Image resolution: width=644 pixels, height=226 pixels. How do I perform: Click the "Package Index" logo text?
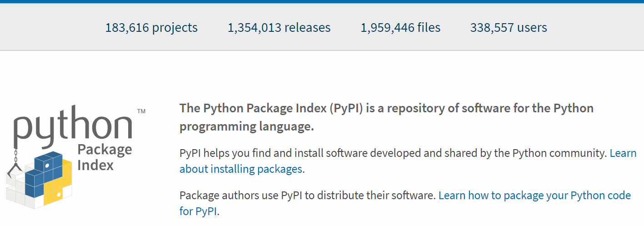(x=105, y=157)
